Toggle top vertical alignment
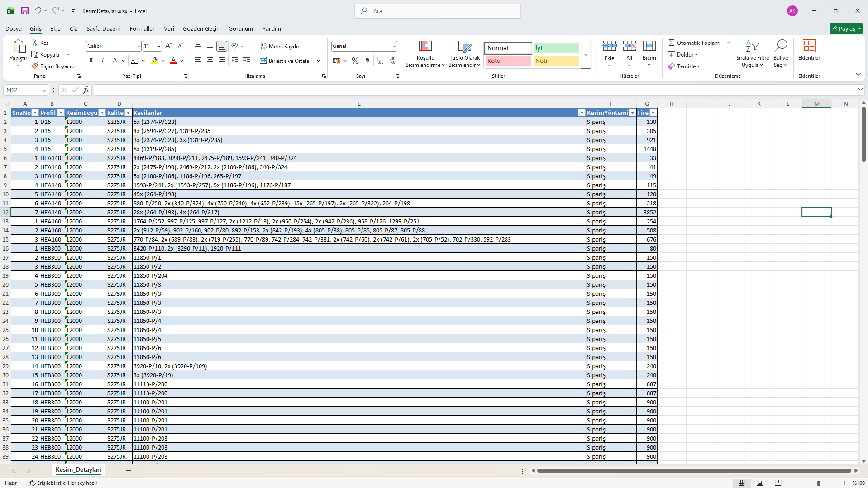The image size is (868, 488). click(x=198, y=46)
